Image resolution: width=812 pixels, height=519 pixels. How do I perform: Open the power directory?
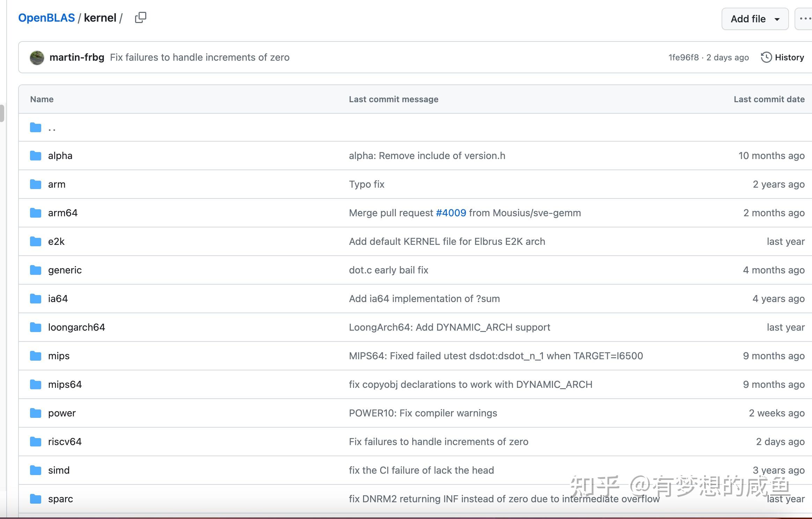point(62,413)
